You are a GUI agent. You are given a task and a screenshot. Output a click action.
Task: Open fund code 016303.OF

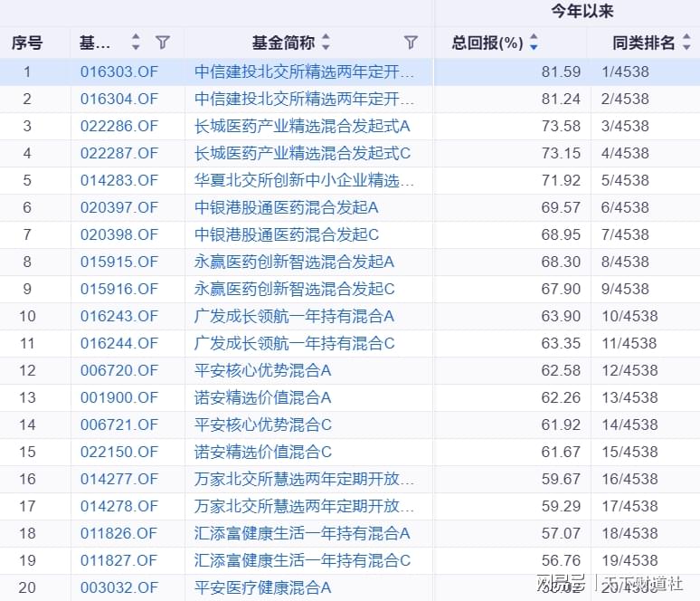coord(119,72)
